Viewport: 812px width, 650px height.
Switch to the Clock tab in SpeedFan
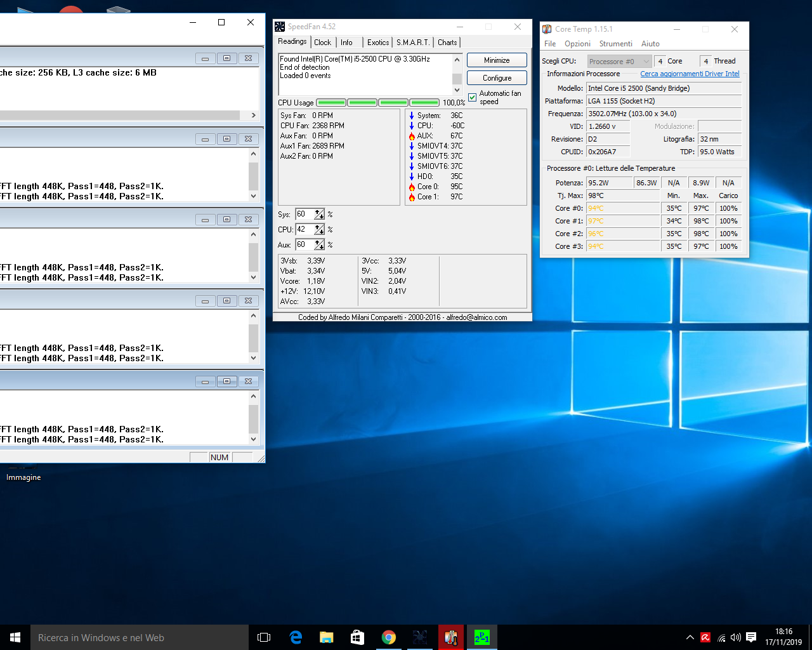click(x=322, y=43)
